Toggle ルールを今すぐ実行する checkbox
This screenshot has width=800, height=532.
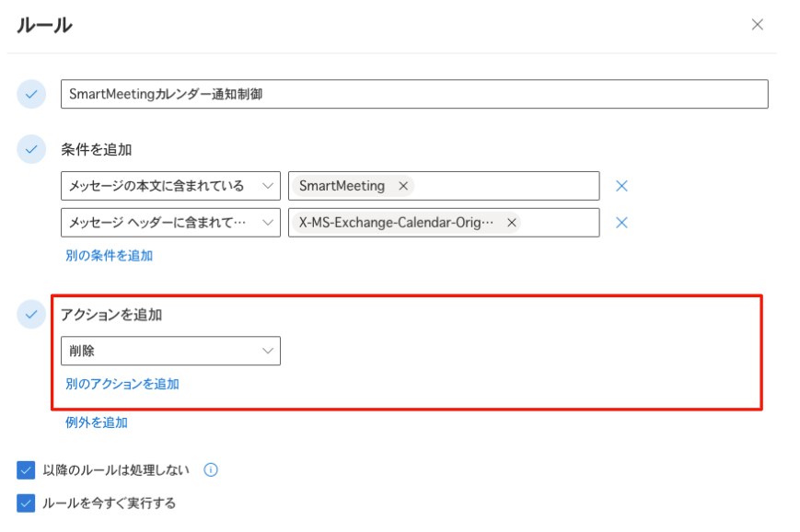[x=26, y=503]
